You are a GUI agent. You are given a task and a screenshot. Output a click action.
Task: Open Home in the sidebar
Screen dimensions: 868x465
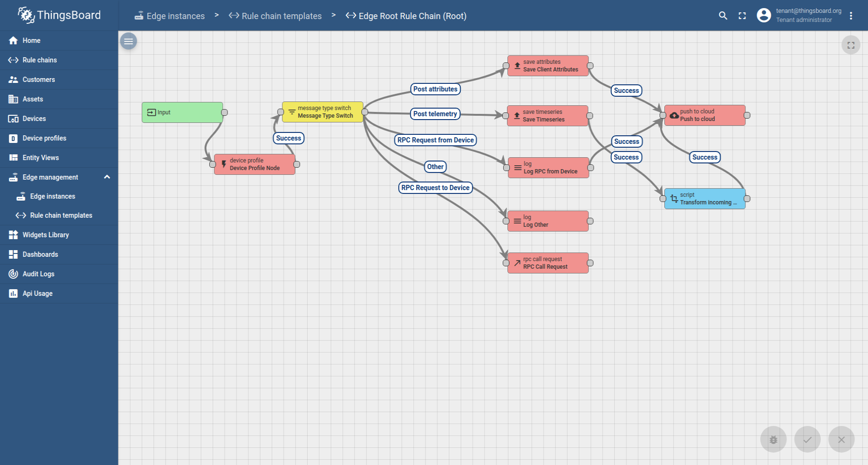point(59,40)
